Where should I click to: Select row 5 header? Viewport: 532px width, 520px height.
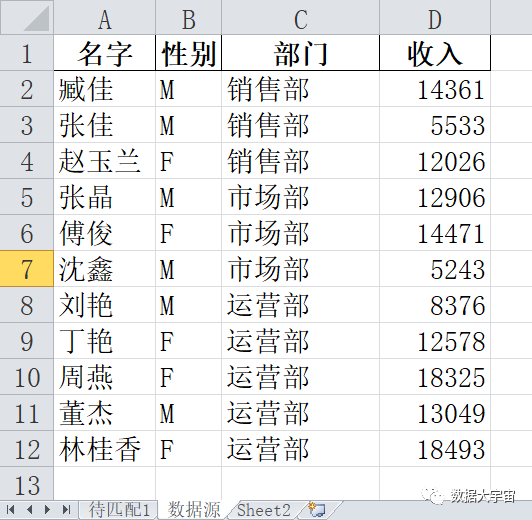point(27,197)
